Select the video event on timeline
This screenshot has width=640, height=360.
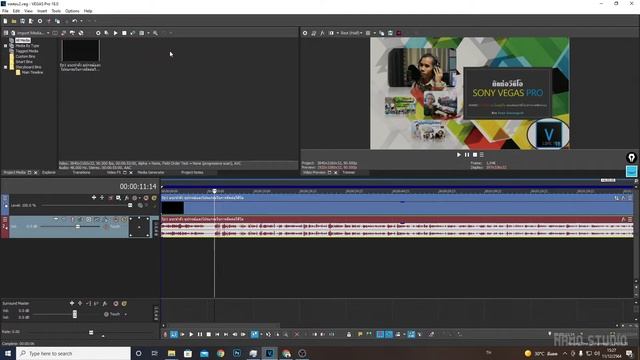coord(397,204)
